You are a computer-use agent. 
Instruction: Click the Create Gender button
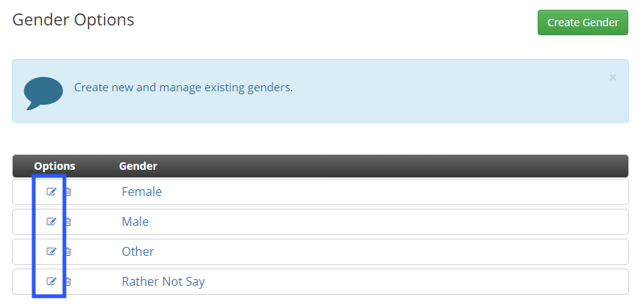(583, 22)
